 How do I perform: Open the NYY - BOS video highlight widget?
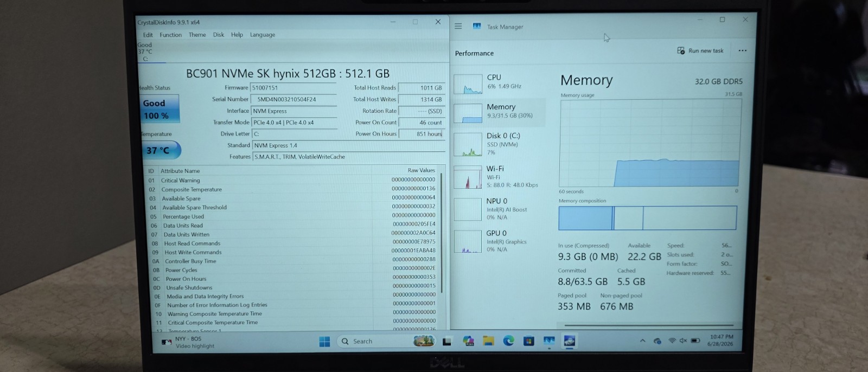tap(188, 342)
